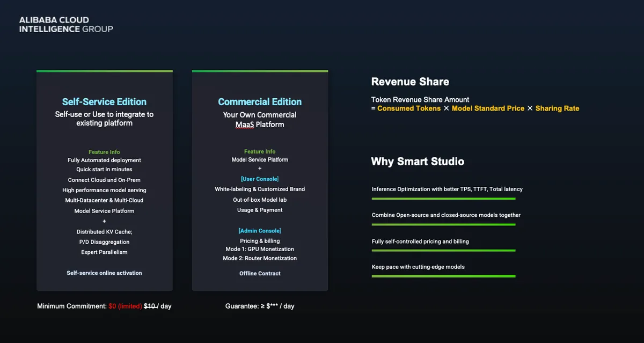The image size is (644, 343).
Task: Click the Alibaba Cloud Intelligence Group logo
Action: (66, 24)
